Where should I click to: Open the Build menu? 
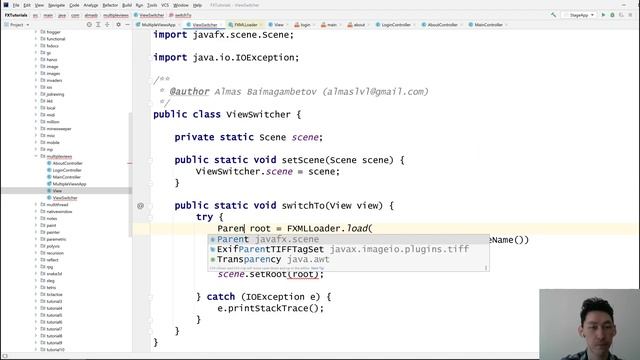(x=127, y=5)
